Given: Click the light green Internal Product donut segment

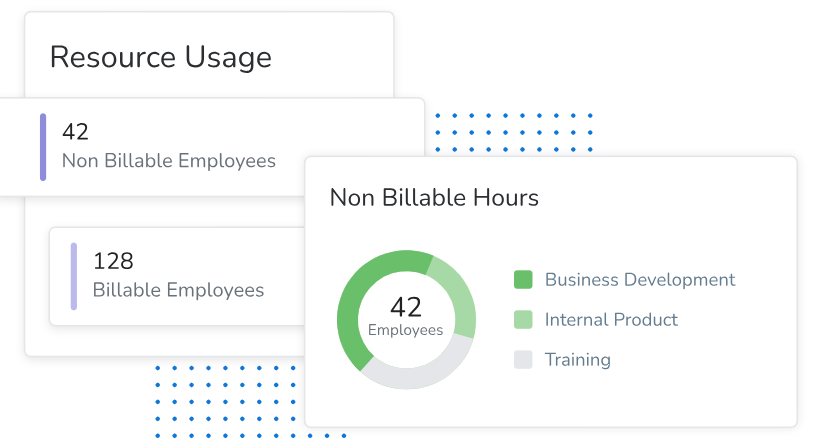Looking at the screenshot, I should click(x=458, y=295).
